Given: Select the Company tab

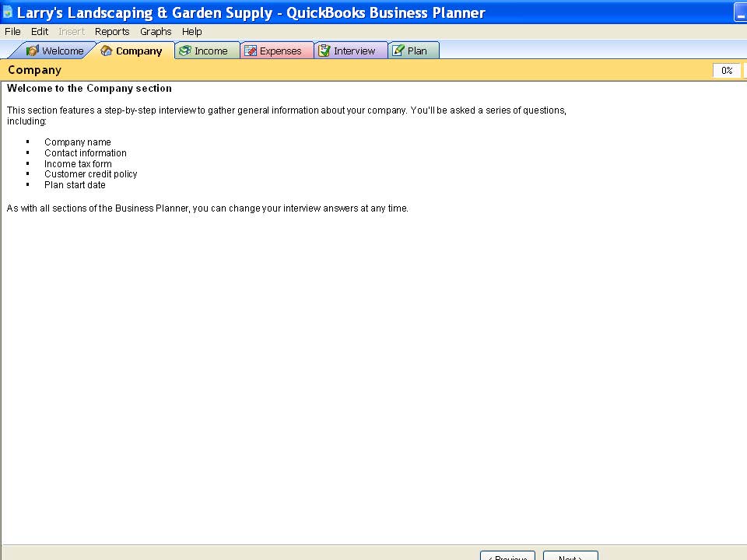Looking at the screenshot, I should (x=132, y=51).
